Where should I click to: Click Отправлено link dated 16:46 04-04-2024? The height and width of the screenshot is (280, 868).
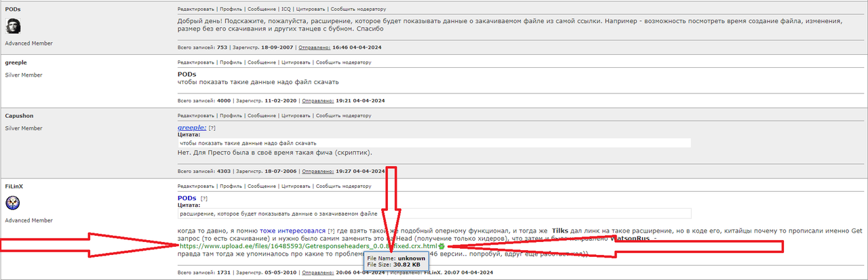[316, 47]
